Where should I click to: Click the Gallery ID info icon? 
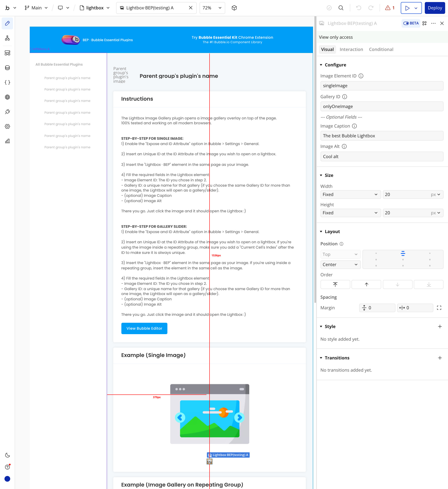coord(345,97)
